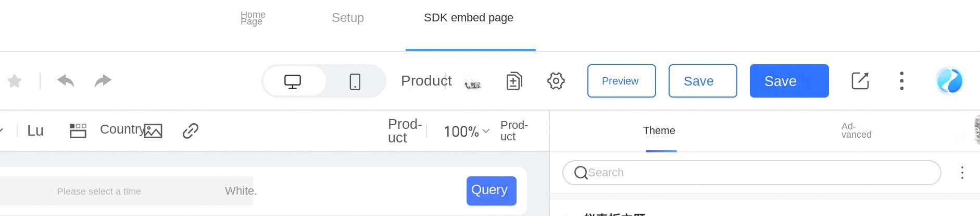Screen dimensions: 980x216
Task: Undo the last action
Action: click(x=66, y=81)
